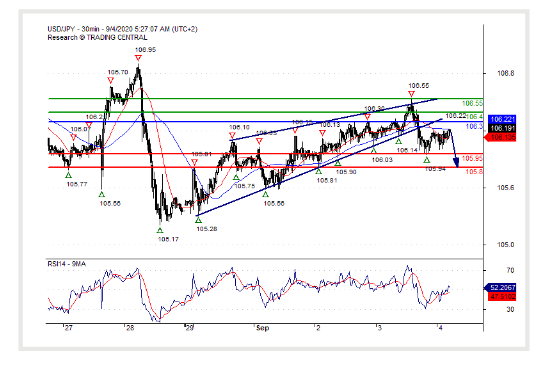Viewport: 544px width, 366px height.
Task: Click the 28 date label on time axis
Action: (x=130, y=328)
